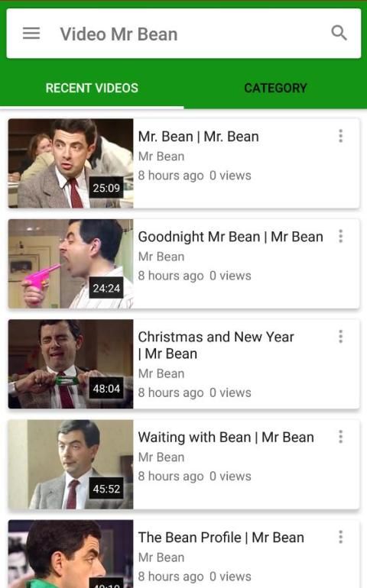Switch to the Category tab
The height and width of the screenshot is (588, 367).
click(x=275, y=88)
